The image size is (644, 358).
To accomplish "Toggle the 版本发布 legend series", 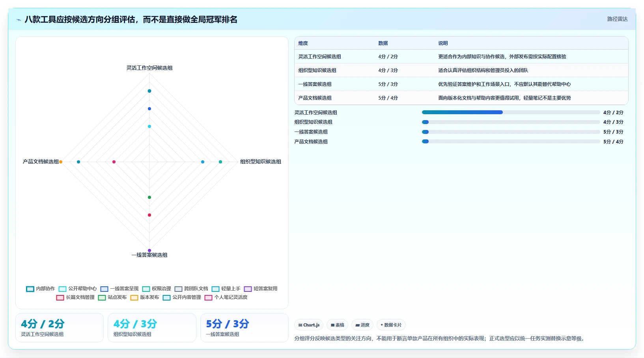I will [x=145, y=297].
